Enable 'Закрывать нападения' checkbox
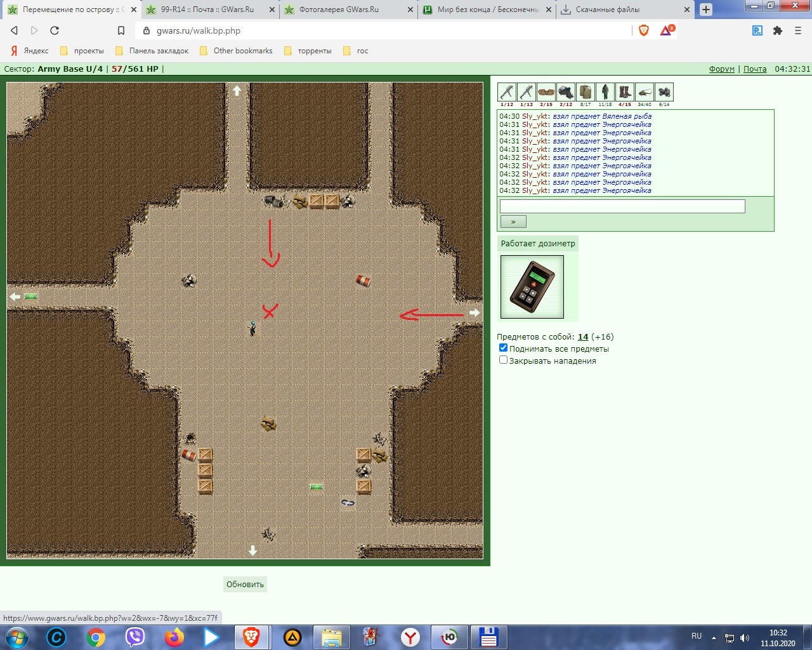Screen dimensions: 812x650 pyautogui.click(x=504, y=360)
